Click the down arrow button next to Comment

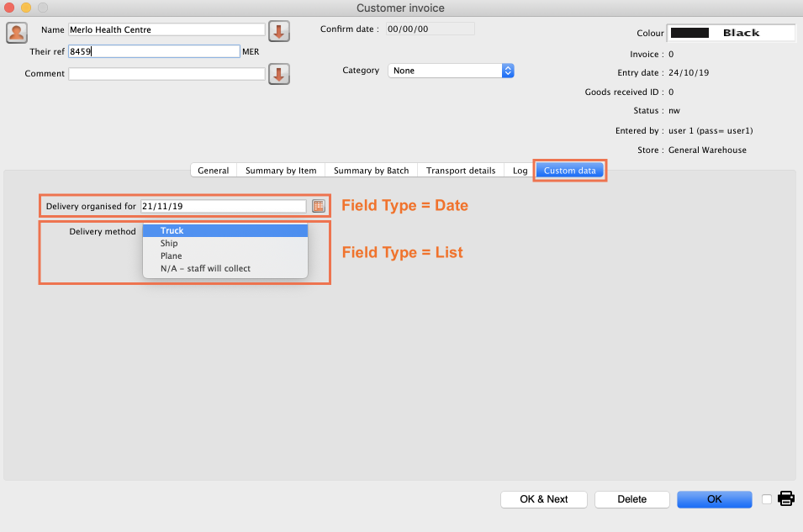279,74
